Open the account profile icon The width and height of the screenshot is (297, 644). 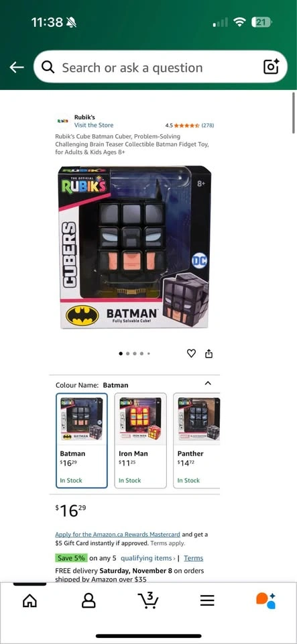[88, 601]
